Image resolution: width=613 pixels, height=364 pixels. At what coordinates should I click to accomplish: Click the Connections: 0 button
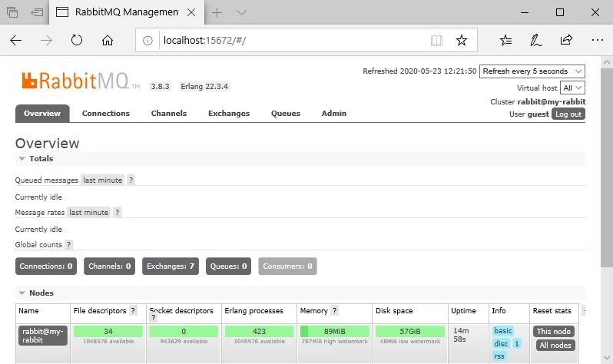click(46, 266)
